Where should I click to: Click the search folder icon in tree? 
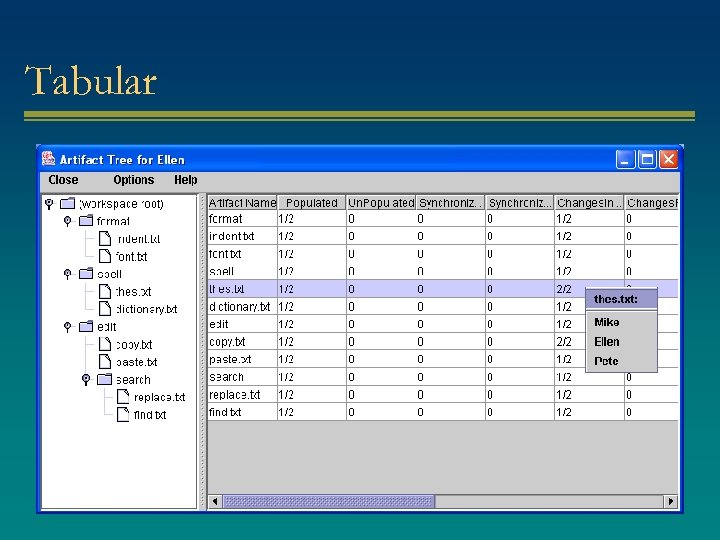point(105,379)
